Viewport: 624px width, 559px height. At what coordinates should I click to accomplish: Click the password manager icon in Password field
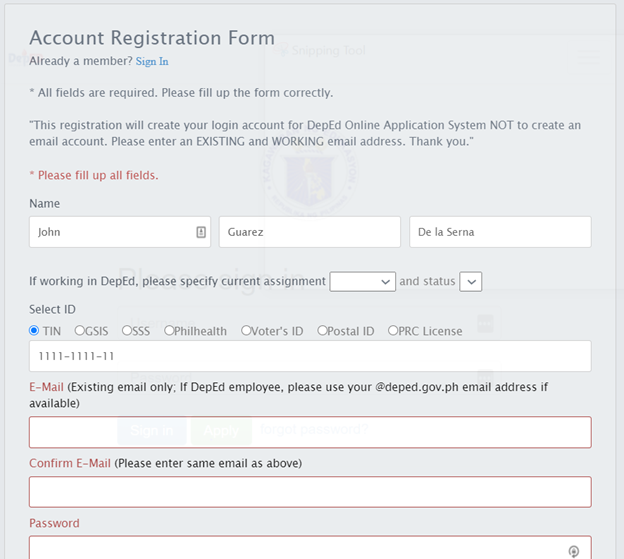[x=573, y=551]
